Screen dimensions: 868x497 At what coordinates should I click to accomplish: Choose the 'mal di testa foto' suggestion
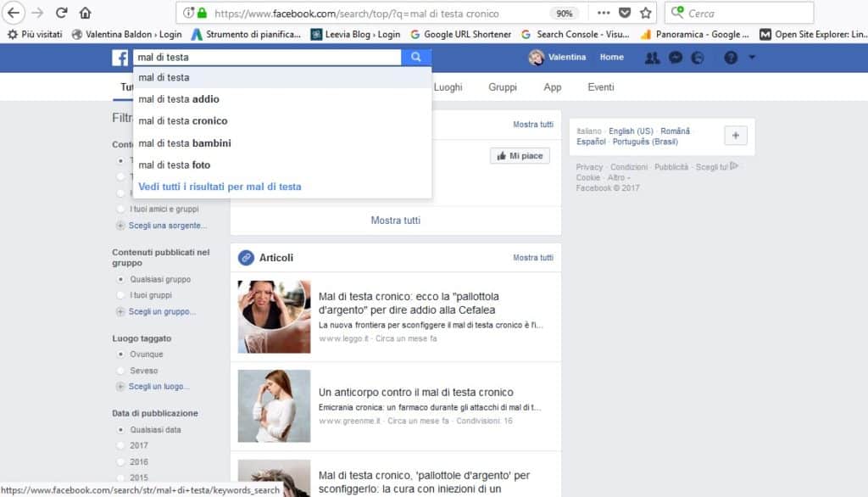click(282, 165)
